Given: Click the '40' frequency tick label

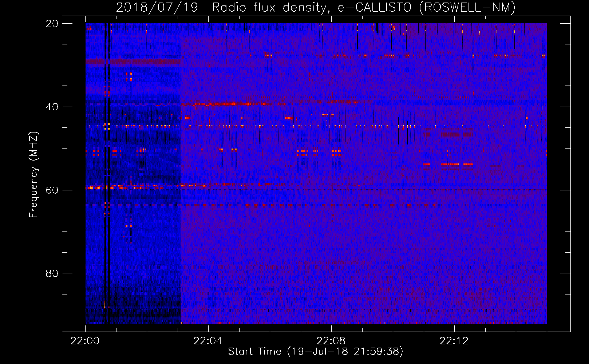Looking at the screenshot, I should (x=52, y=107).
